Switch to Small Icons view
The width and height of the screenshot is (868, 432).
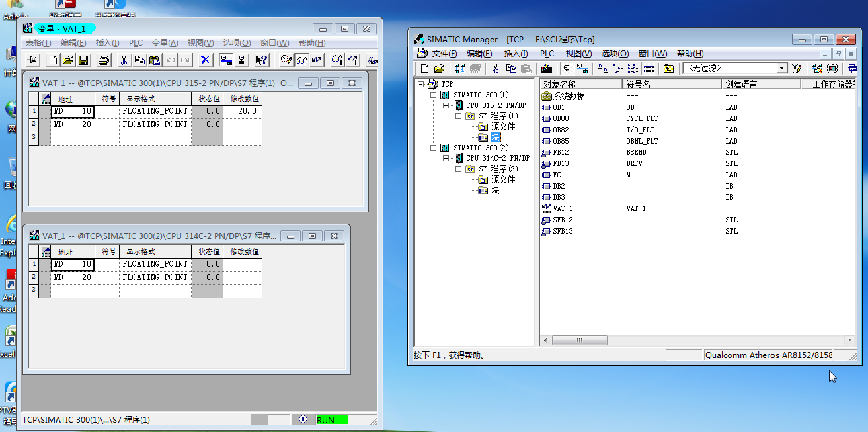(618, 68)
